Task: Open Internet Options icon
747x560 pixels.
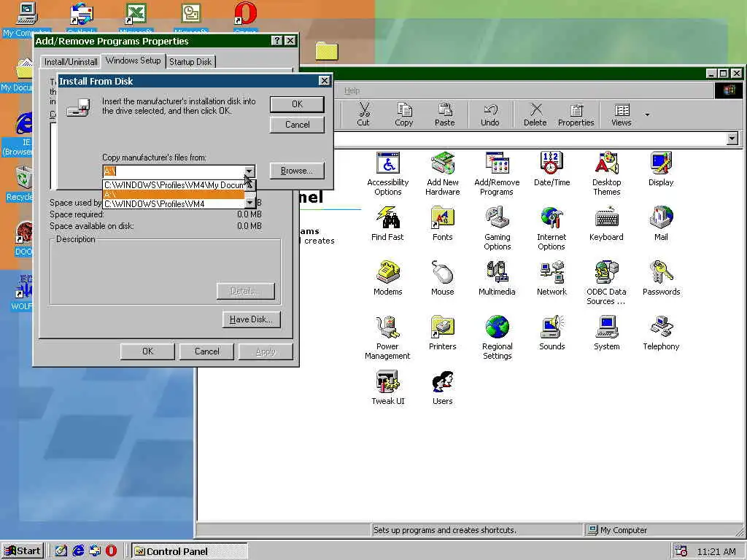Action: coord(551,228)
